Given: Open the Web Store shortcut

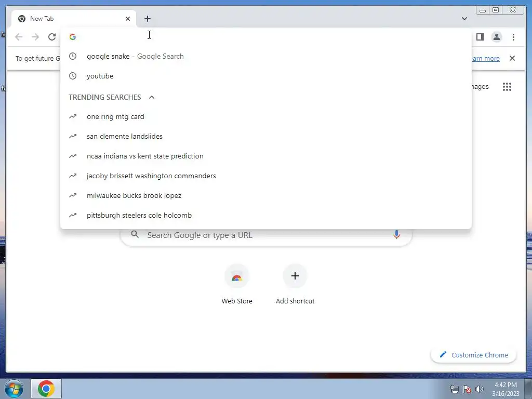Looking at the screenshot, I should 237,285.
